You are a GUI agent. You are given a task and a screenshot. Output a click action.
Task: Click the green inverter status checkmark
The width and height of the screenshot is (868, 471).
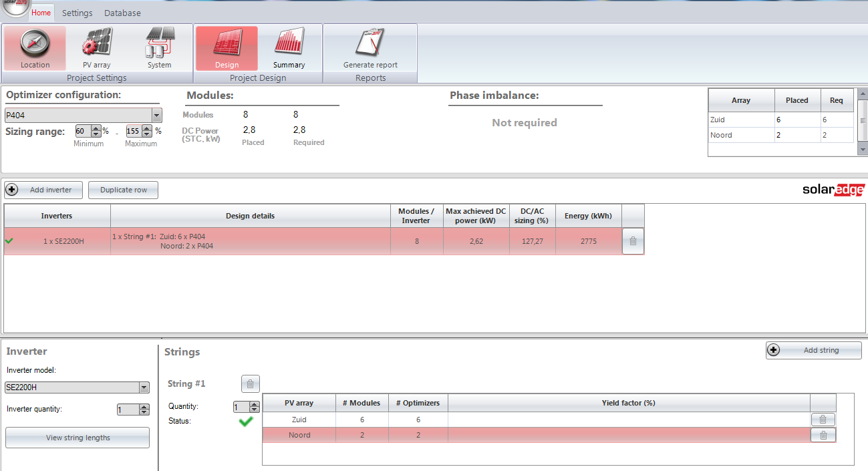pyautogui.click(x=9, y=241)
